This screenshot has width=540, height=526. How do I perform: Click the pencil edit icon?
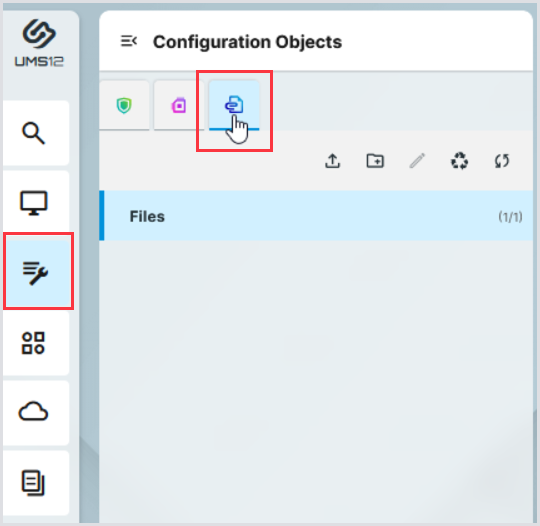tap(417, 161)
